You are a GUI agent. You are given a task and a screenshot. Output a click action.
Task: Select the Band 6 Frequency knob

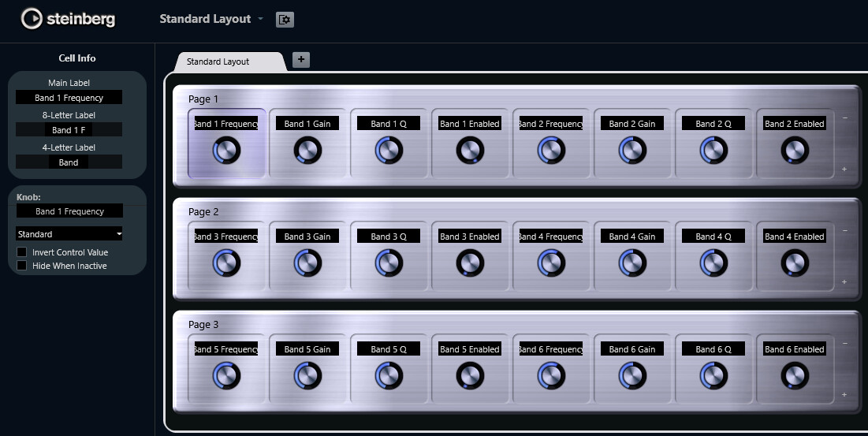pyautogui.click(x=551, y=376)
